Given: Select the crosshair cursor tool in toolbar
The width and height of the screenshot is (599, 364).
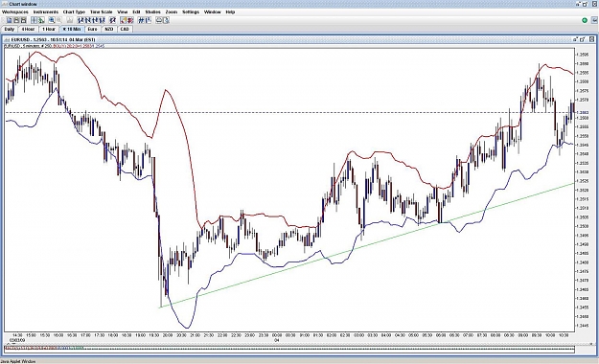Looking at the screenshot, I should 34,20.
